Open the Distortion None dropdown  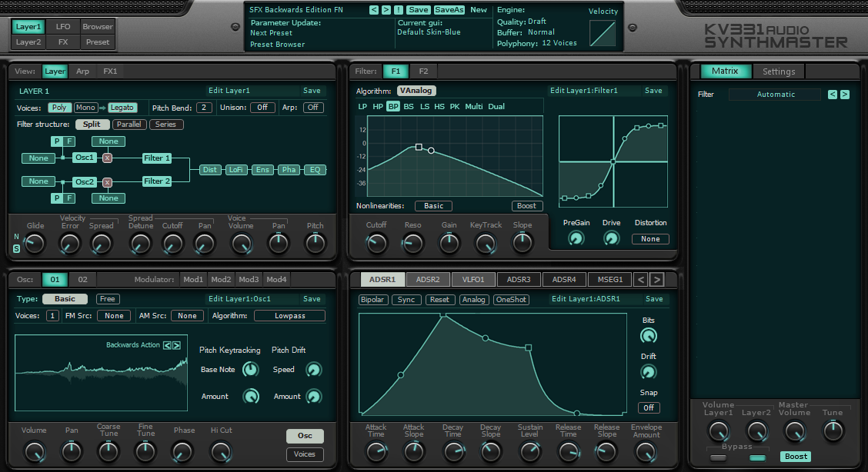[x=650, y=239]
